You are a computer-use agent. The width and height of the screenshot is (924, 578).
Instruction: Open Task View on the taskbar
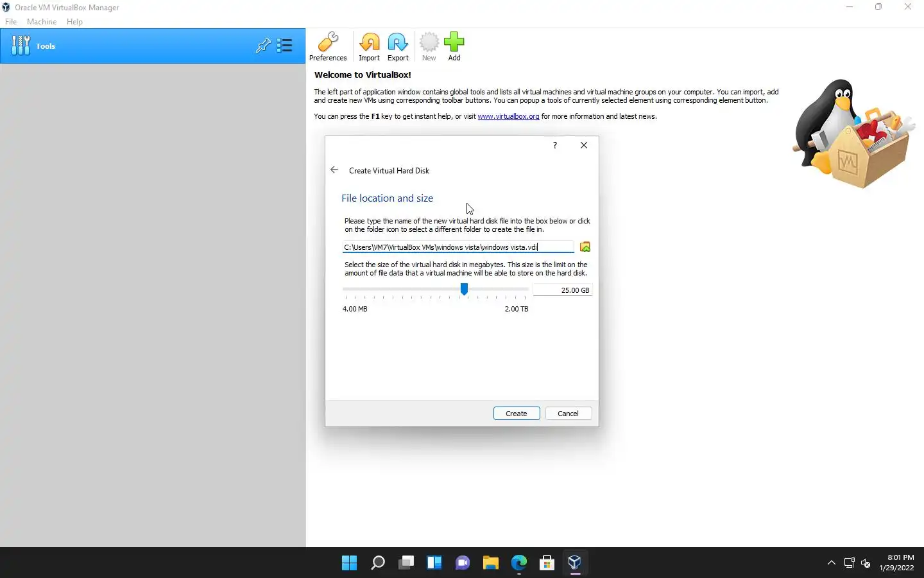point(406,563)
